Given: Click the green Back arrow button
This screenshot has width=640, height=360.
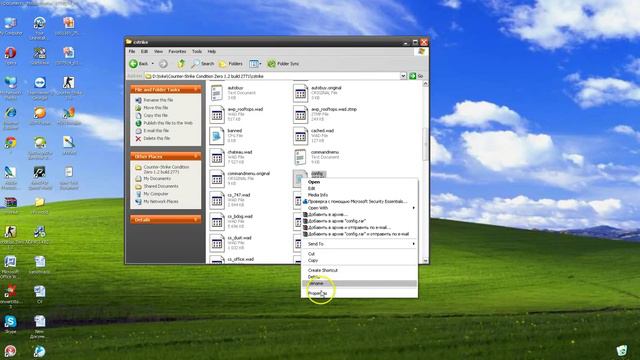Looking at the screenshot, I should (138, 64).
